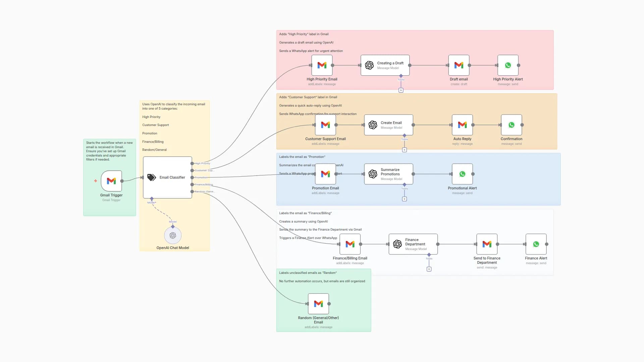Click the High Priority Email Gmail node
This screenshot has height=362, width=644.
pyautogui.click(x=322, y=65)
